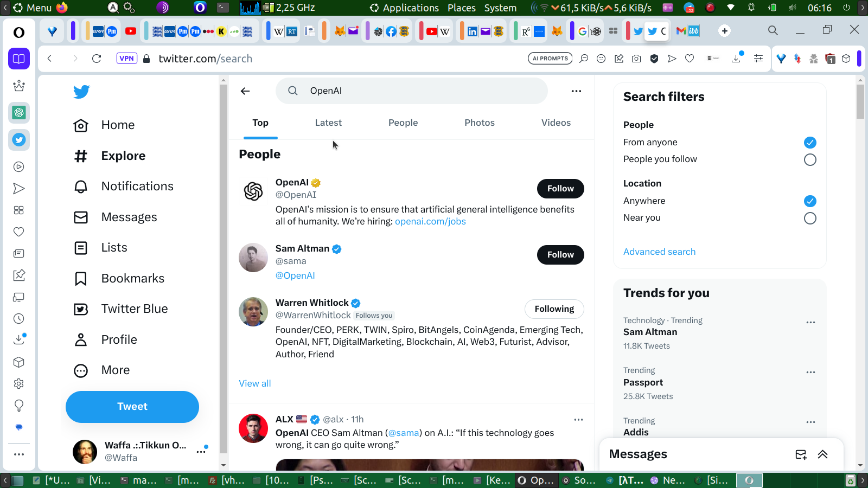Select the From anyone filter
Screen dimensions: 868x488
[x=810, y=143]
